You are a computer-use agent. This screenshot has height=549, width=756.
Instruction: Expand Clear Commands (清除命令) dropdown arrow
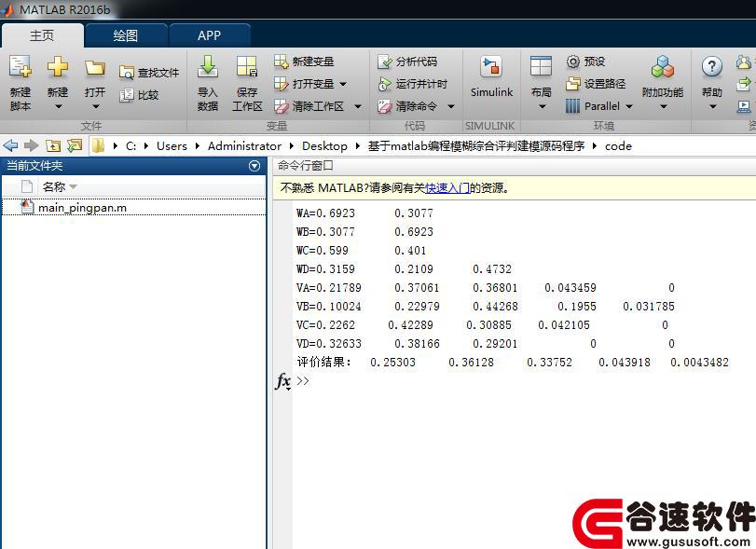(451, 106)
